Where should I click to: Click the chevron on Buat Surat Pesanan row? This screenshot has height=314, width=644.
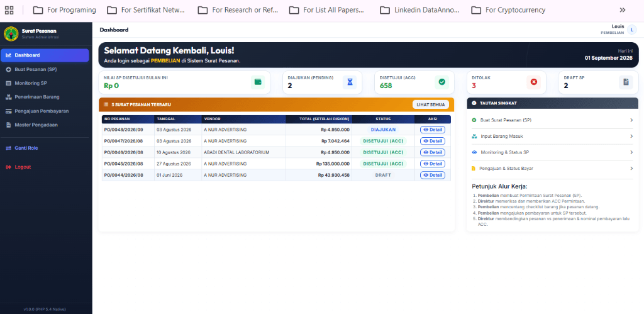click(631, 120)
